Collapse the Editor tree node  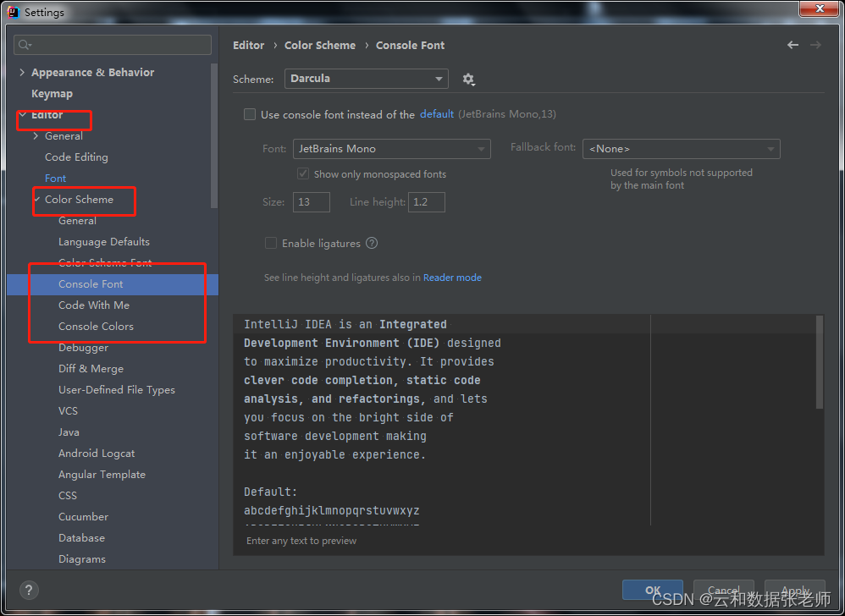pyautogui.click(x=22, y=115)
